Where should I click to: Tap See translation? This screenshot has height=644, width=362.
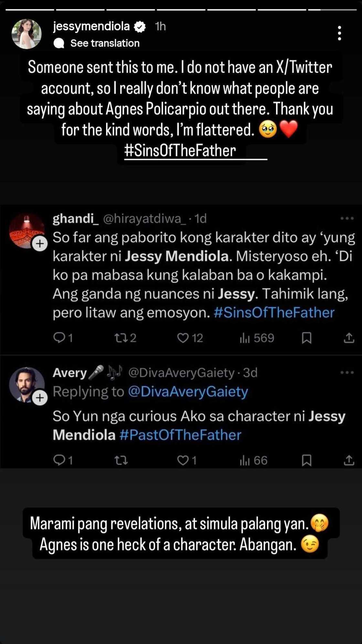pyautogui.click(x=105, y=43)
